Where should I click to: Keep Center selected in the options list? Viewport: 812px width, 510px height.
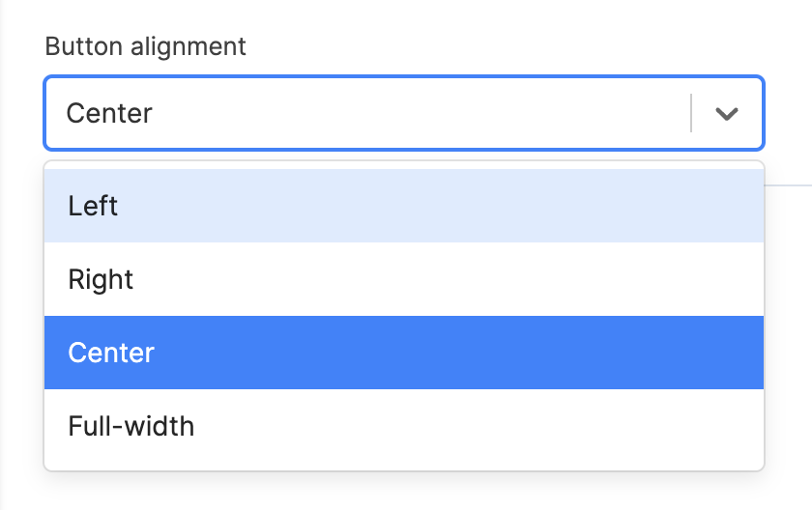click(x=404, y=353)
